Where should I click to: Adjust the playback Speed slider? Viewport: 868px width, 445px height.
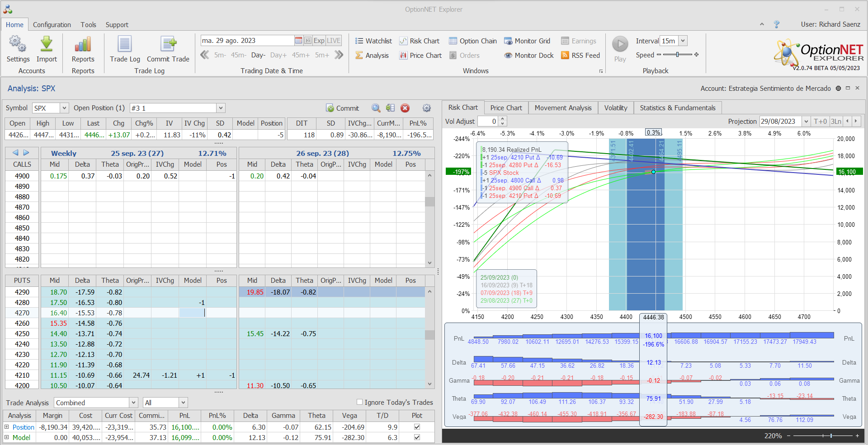(677, 55)
